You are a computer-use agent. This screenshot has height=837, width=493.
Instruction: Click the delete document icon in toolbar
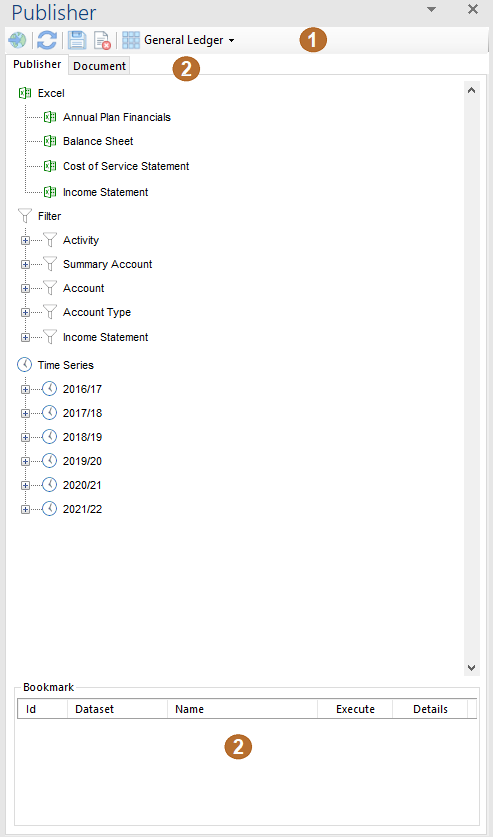(x=102, y=41)
